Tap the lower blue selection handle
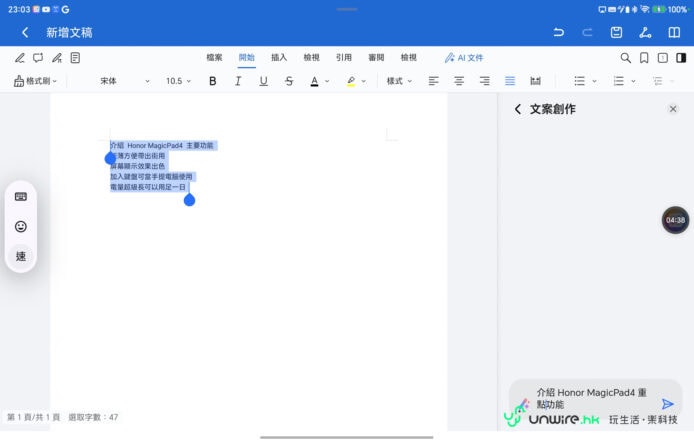 click(189, 200)
